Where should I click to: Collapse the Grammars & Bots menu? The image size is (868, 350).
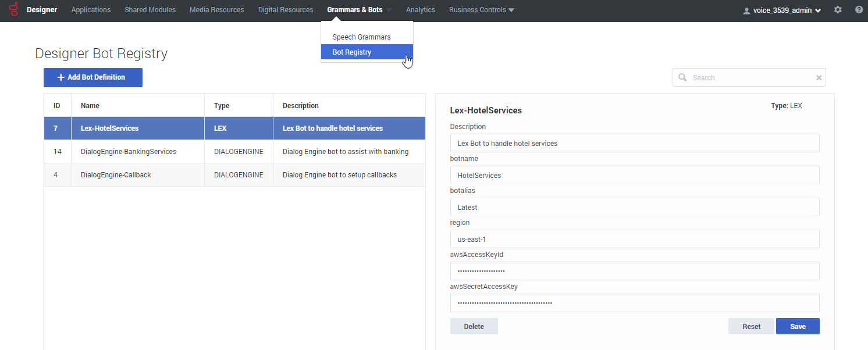click(359, 10)
